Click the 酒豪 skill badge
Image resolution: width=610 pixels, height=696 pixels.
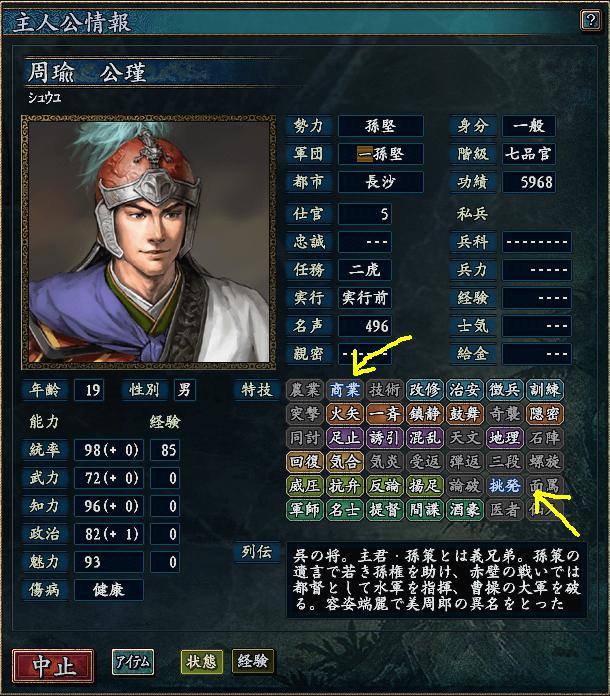tap(464, 510)
